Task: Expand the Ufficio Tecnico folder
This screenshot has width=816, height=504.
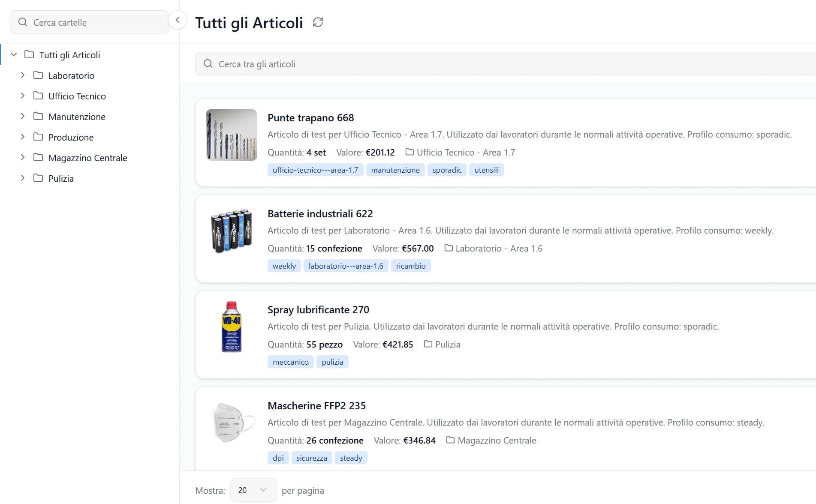Action: [23, 96]
